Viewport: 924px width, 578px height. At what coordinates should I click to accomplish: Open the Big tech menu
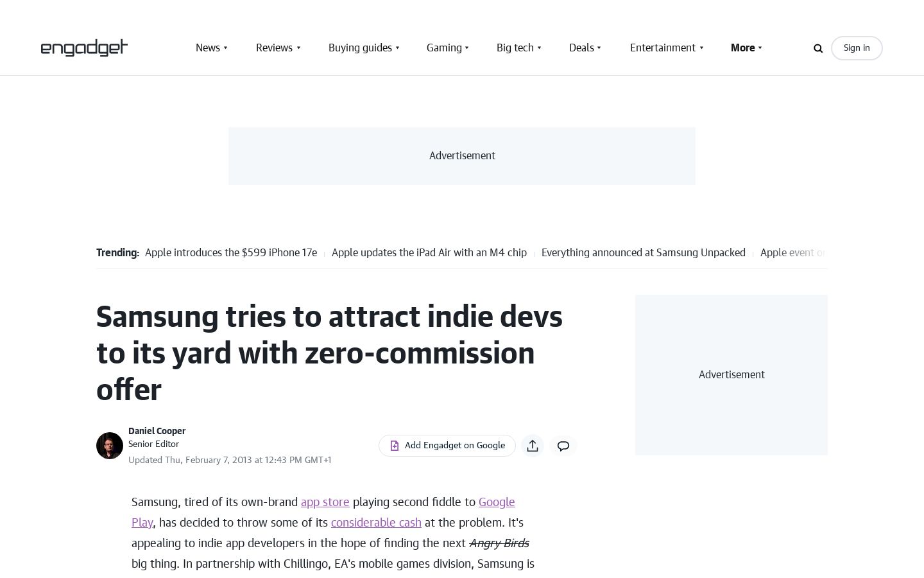[x=515, y=48]
